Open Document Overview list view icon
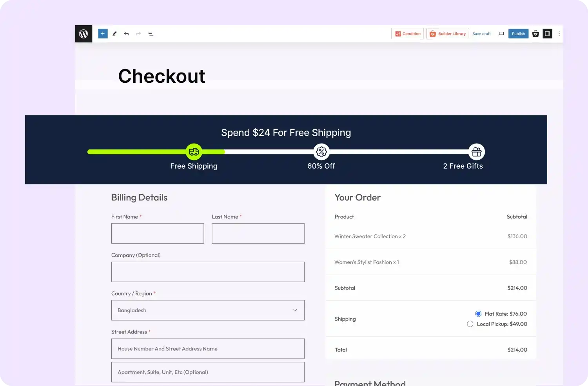The image size is (588, 386). click(150, 34)
